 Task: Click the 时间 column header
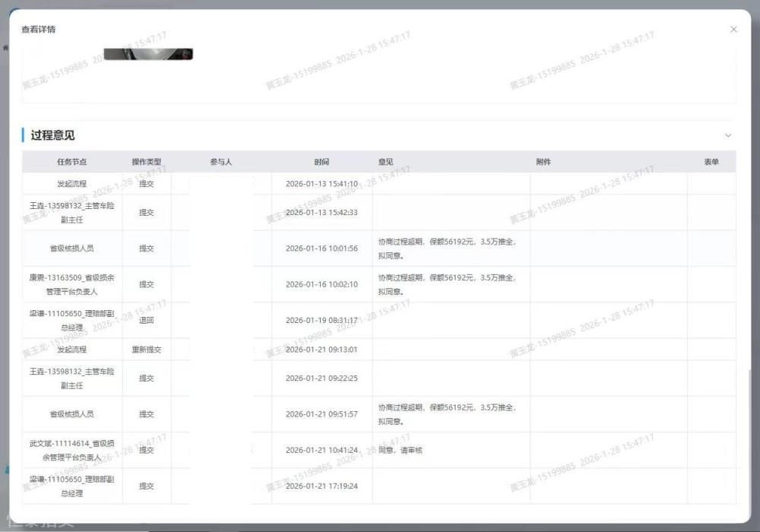coord(321,162)
